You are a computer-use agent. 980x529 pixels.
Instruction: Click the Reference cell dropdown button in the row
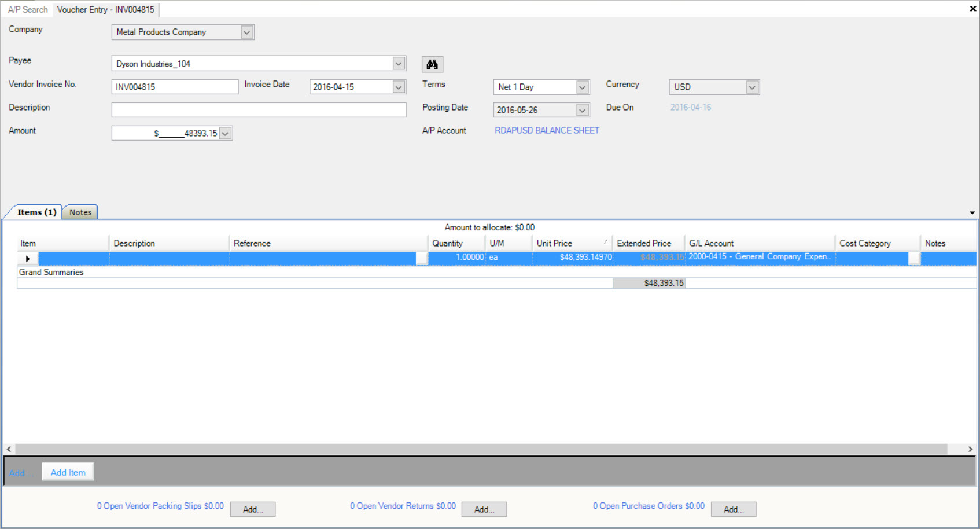pos(422,259)
